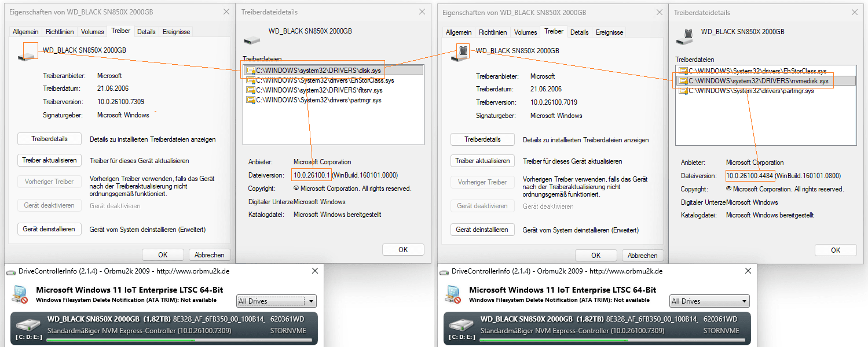
Task: Select row C:\WINDOWS\system32\DRIVERS\fltsrv.sys
Action: pos(334,90)
